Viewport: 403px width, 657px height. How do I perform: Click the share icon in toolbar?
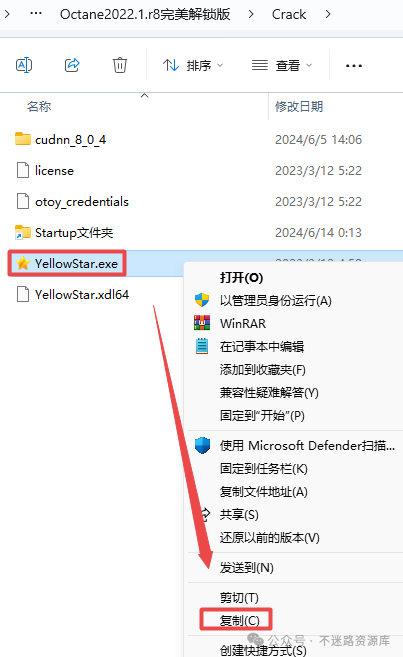click(x=72, y=65)
